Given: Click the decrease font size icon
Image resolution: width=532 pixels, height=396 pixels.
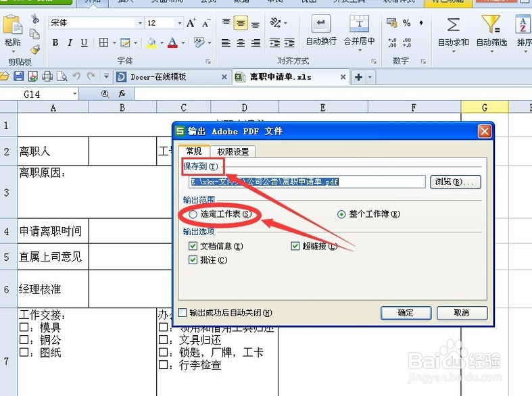Looking at the screenshot, I should pos(206,23).
